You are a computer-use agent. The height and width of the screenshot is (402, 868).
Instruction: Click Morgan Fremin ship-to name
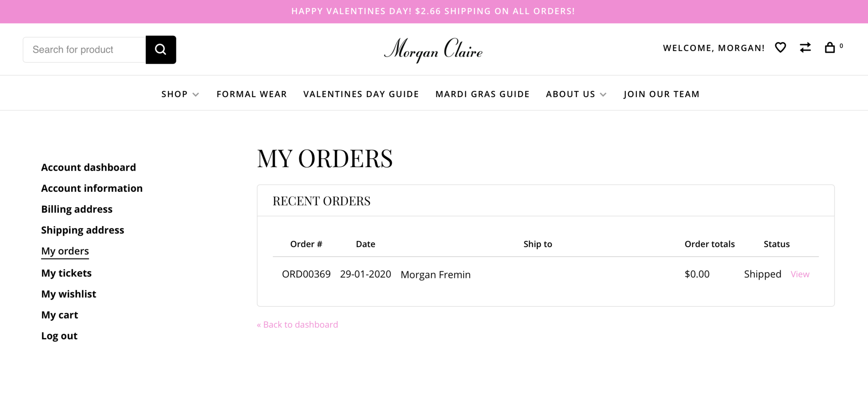pyautogui.click(x=435, y=275)
